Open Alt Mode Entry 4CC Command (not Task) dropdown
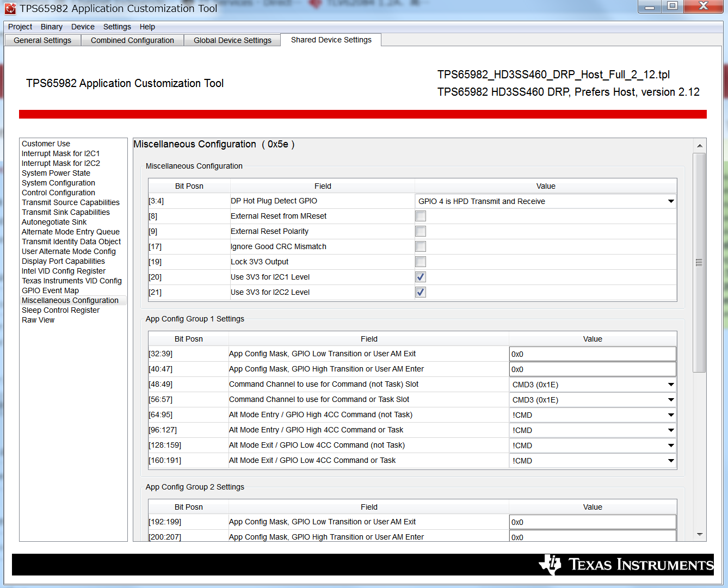Screen dimensions: 728x588 click(x=593, y=415)
